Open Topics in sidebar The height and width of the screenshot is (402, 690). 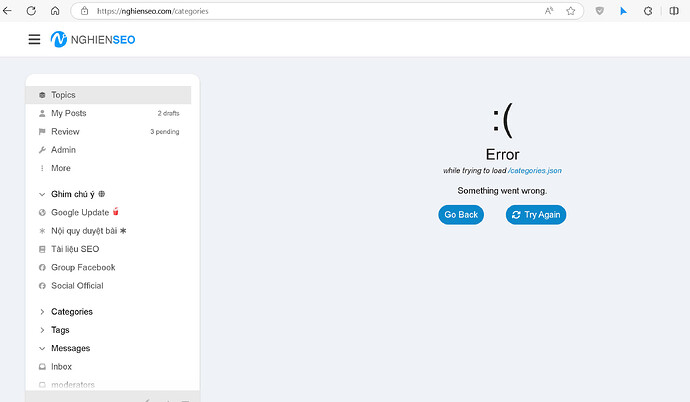(108, 95)
